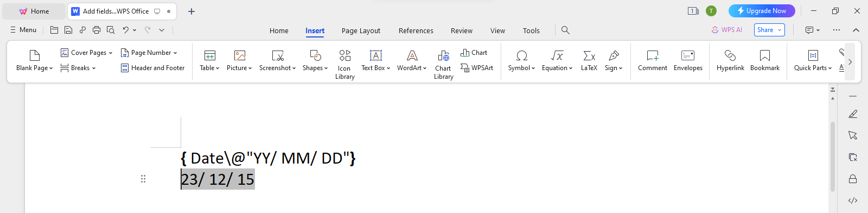Viewport: 868px width, 213px height.
Task: Insert a Text Box
Action: click(375, 60)
